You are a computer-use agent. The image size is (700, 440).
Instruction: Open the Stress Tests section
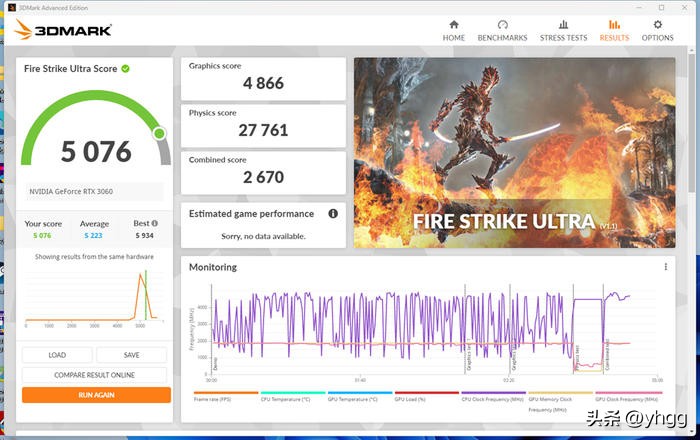pos(563,30)
